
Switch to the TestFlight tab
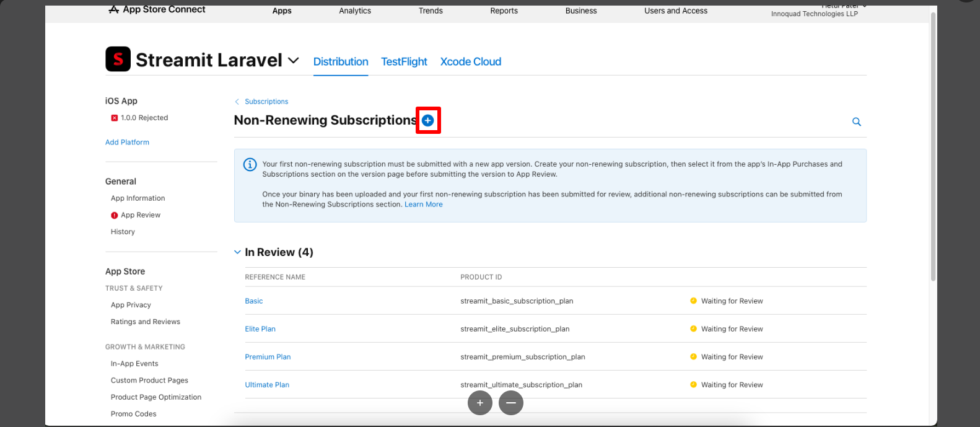point(404,61)
